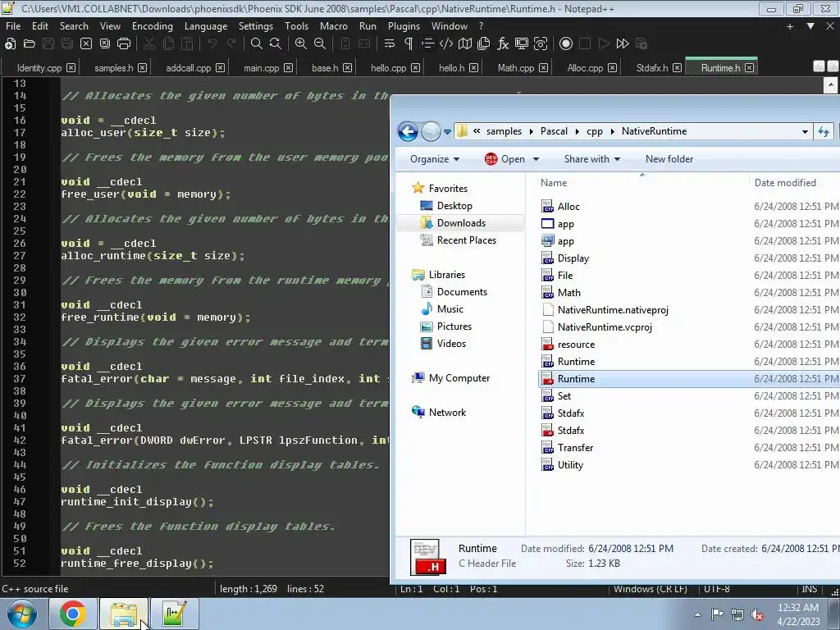Toggle the monitoring eye icon
Screen dimensions: 840x630
[541, 44]
